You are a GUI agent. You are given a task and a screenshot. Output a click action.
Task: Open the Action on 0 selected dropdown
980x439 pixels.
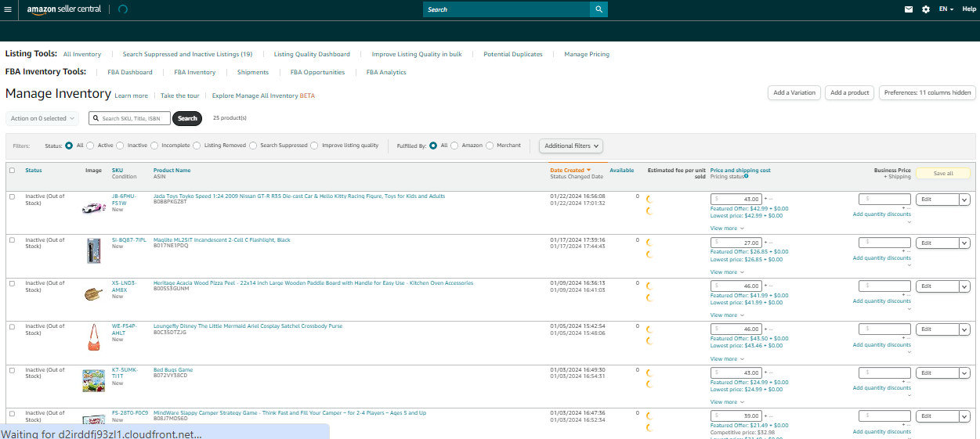42,118
